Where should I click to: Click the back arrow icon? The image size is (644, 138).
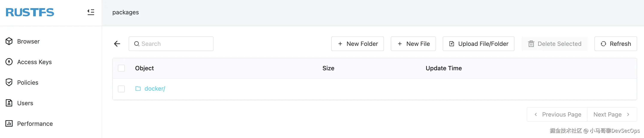point(117,44)
